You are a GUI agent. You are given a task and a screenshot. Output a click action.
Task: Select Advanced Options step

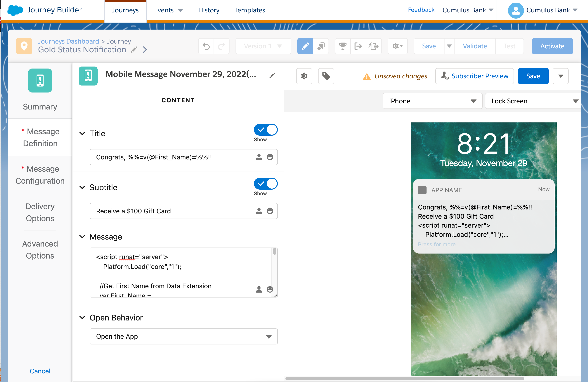[40, 250]
